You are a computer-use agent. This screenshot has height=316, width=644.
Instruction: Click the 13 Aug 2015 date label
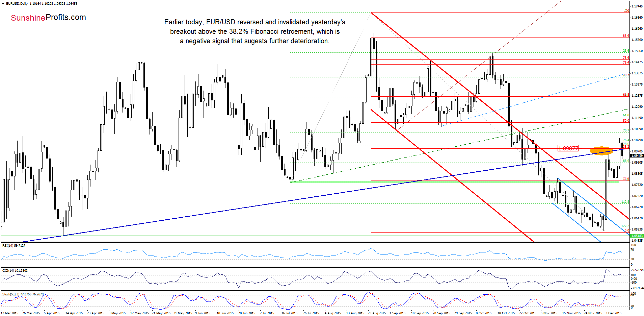[x=355, y=313]
